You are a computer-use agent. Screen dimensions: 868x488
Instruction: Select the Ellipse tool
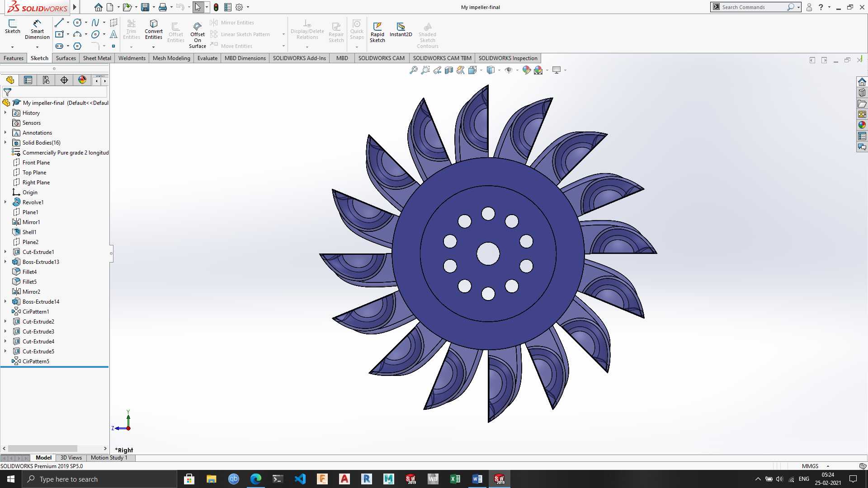click(95, 34)
